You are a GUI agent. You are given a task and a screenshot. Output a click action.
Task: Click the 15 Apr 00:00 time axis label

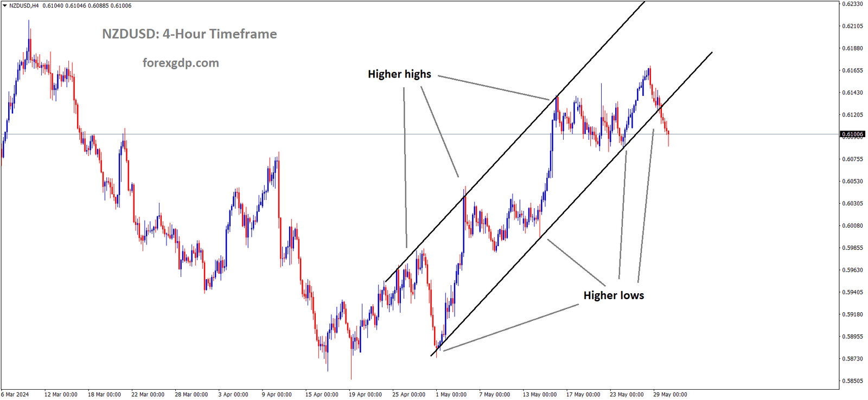(x=322, y=394)
